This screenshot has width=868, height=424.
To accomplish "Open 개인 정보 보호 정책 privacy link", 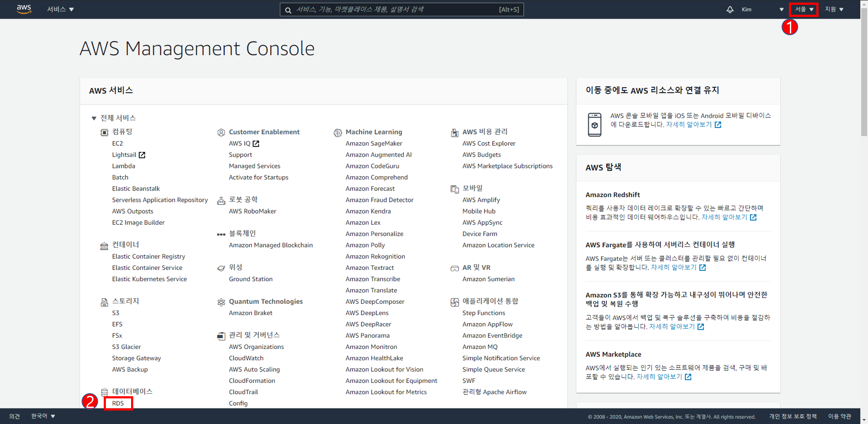I will [792, 416].
